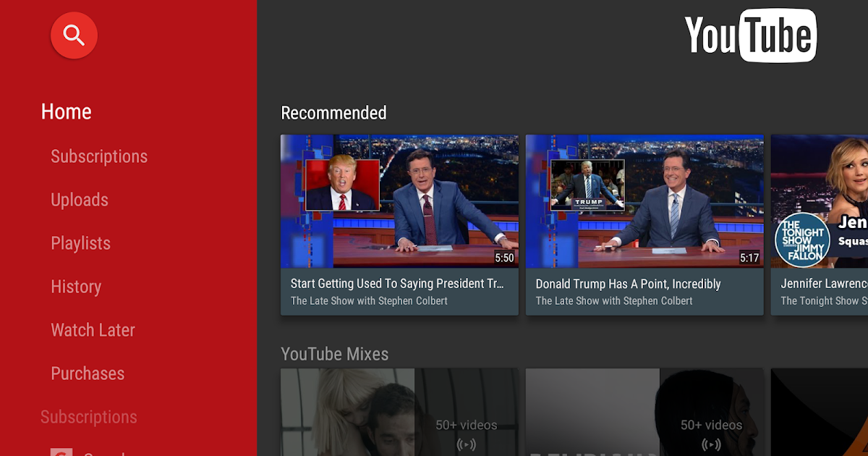868x456 pixels.
Task: Click the 5:50 duration badge
Action: pos(504,258)
